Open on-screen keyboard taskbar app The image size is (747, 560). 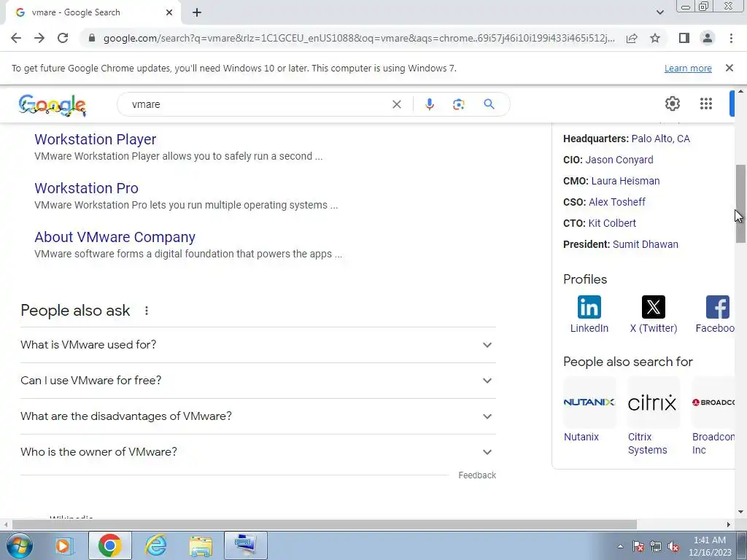click(x=246, y=545)
